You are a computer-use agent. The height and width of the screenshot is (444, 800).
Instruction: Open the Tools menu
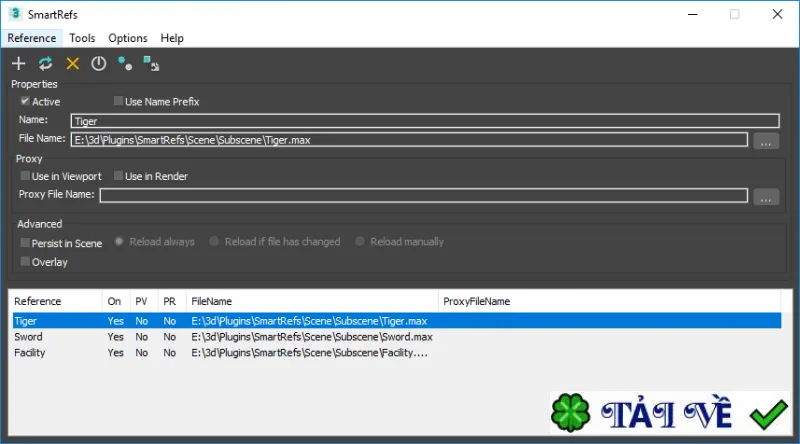click(82, 38)
